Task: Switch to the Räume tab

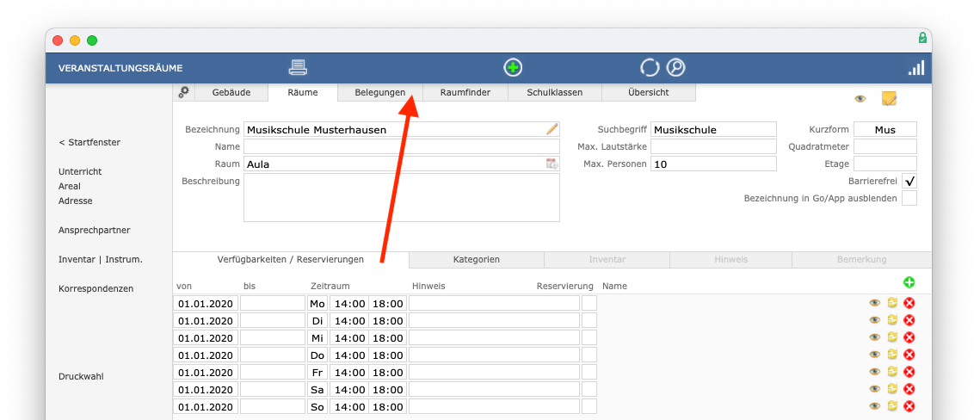Action: pos(303,92)
